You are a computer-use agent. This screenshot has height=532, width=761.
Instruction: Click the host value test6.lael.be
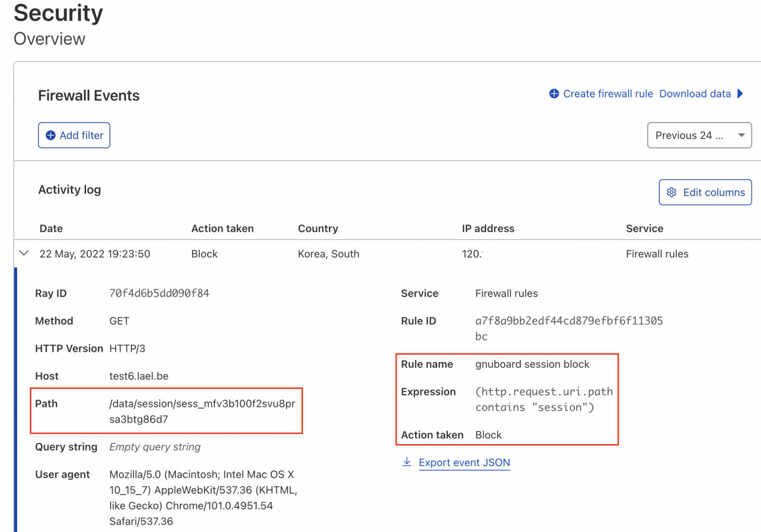(139, 376)
